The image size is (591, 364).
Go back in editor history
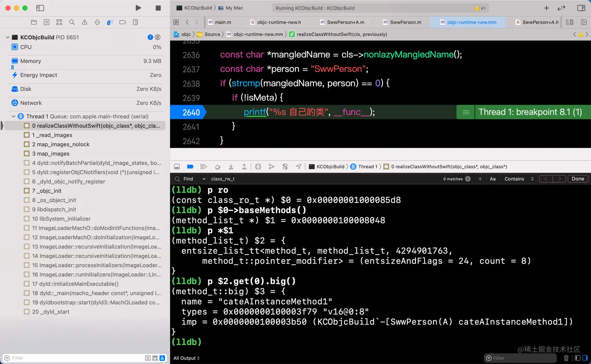(x=187, y=22)
